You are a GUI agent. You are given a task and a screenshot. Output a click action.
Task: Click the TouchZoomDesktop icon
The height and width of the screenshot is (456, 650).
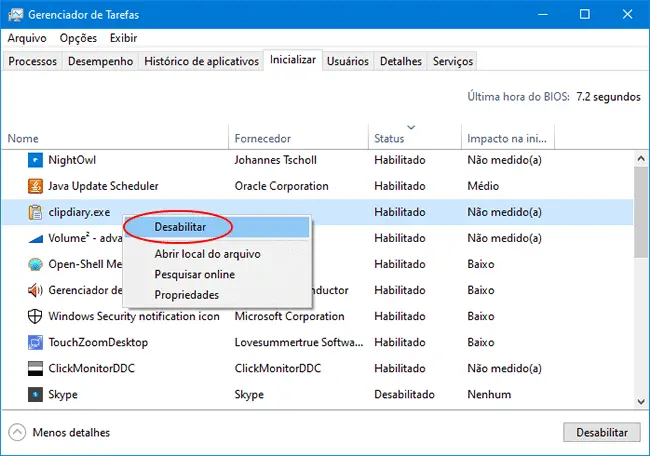coord(35,342)
